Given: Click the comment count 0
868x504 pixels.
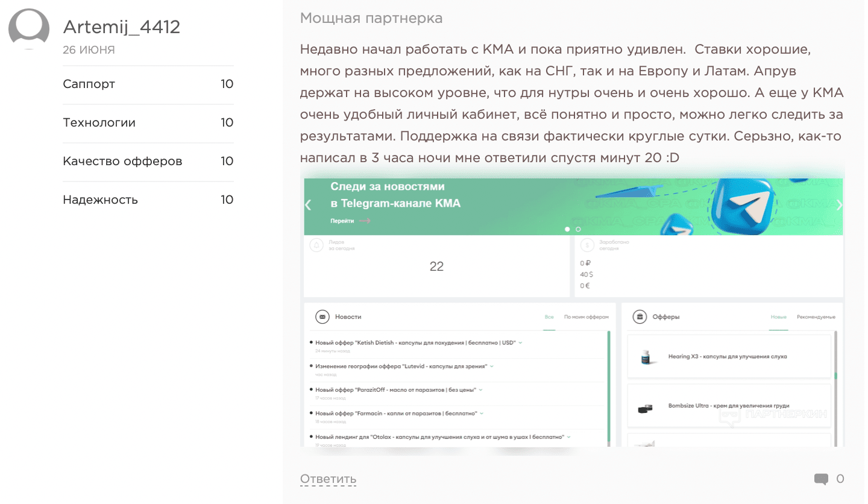Looking at the screenshot, I should tap(840, 479).
